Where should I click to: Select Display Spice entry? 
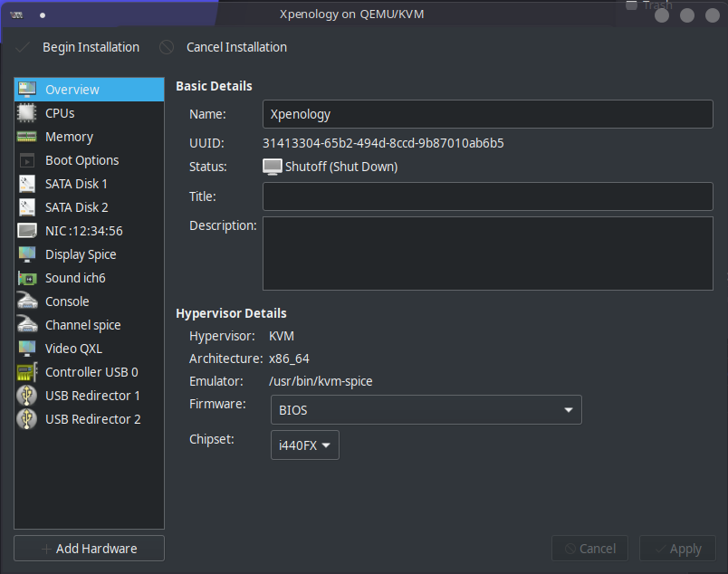coord(89,254)
